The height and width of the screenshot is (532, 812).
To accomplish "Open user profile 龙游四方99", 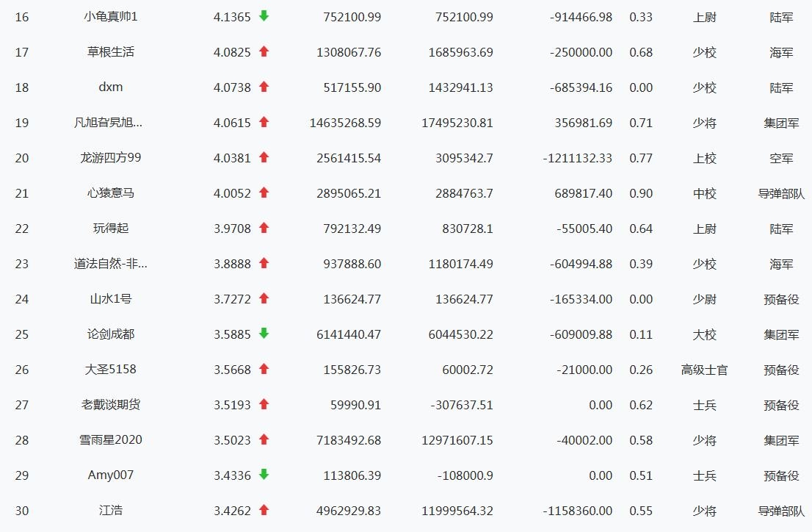I will (x=111, y=158).
